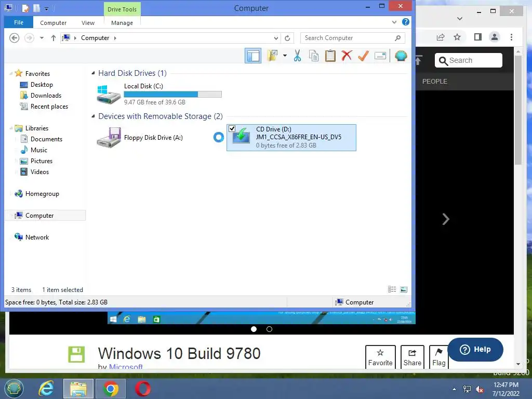Click the browser share icon
Image resolution: width=532 pixels, height=399 pixels.
(x=441, y=37)
